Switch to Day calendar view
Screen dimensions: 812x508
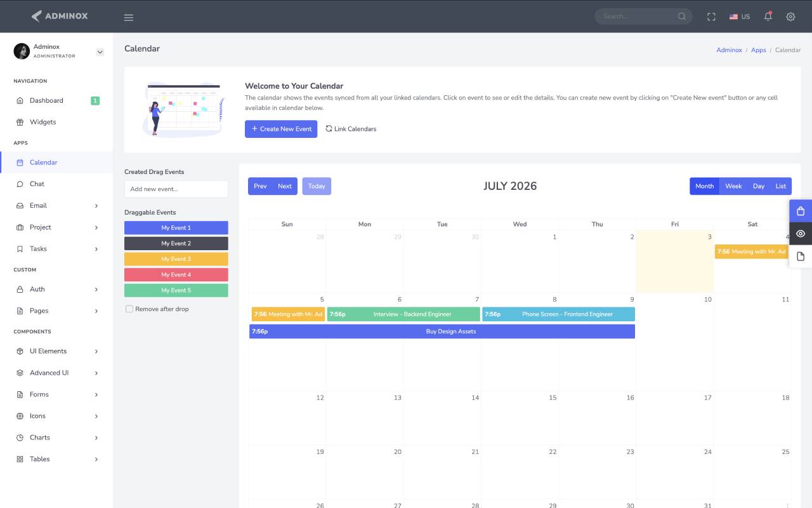(759, 186)
